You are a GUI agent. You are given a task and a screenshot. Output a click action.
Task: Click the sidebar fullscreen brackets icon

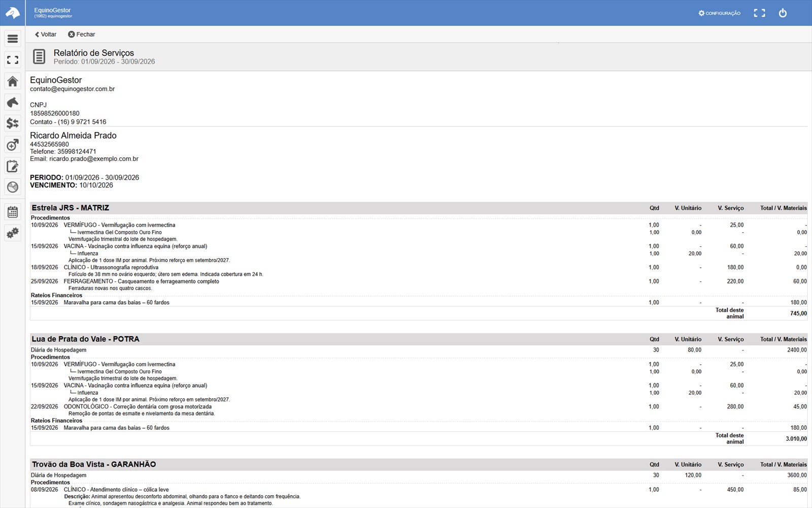(13, 60)
